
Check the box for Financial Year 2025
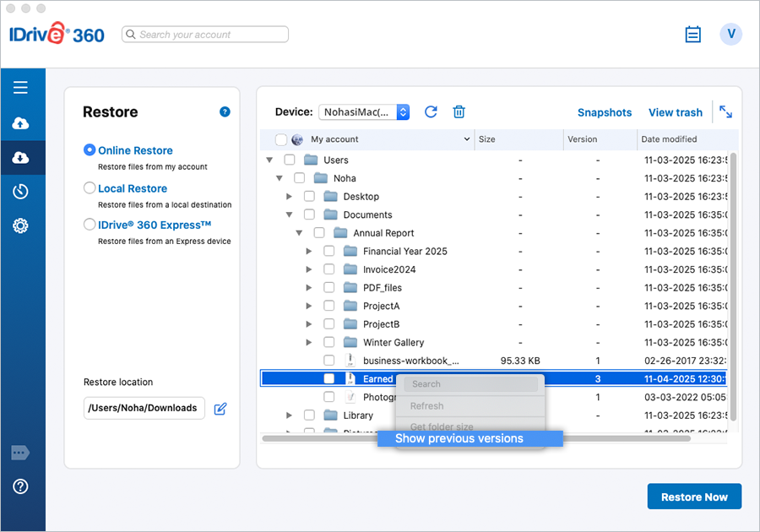(329, 252)
